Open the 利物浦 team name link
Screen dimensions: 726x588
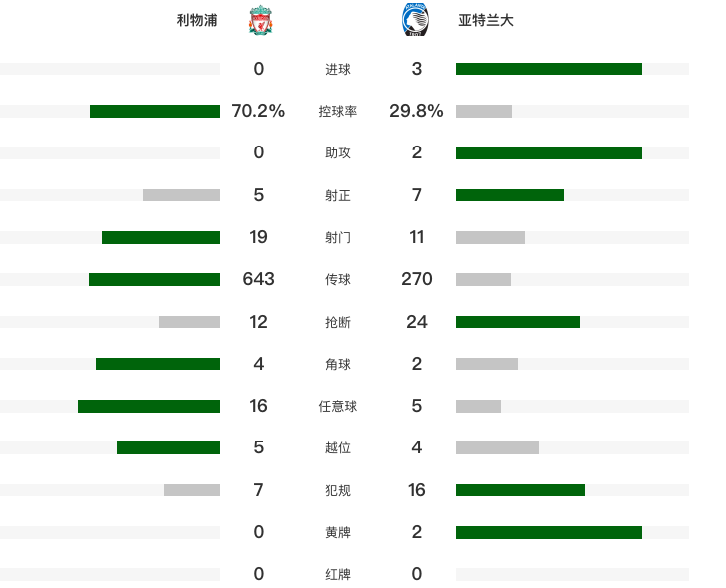pyautogui.click(x=197, y=20)
